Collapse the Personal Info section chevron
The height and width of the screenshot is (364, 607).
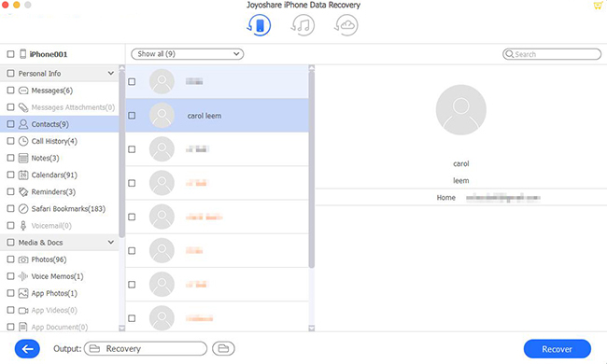coord(111,73)
